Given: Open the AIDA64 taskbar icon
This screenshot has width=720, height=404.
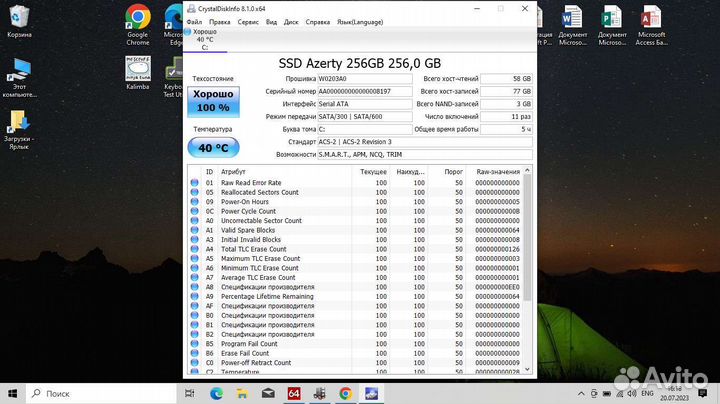Looking at the screenshot, I should [x=294, y=393].
